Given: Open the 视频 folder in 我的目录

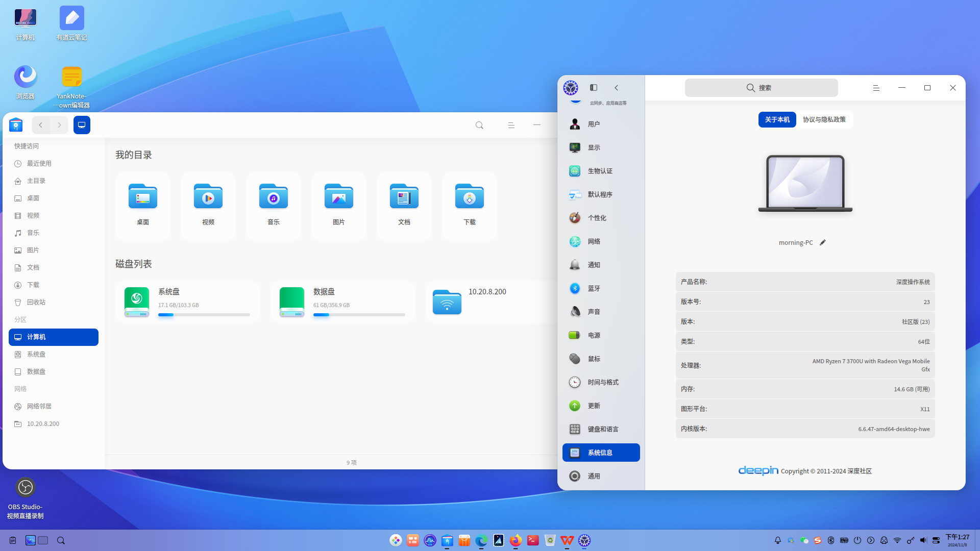Looking at the screenshot, I should point(208,206).
